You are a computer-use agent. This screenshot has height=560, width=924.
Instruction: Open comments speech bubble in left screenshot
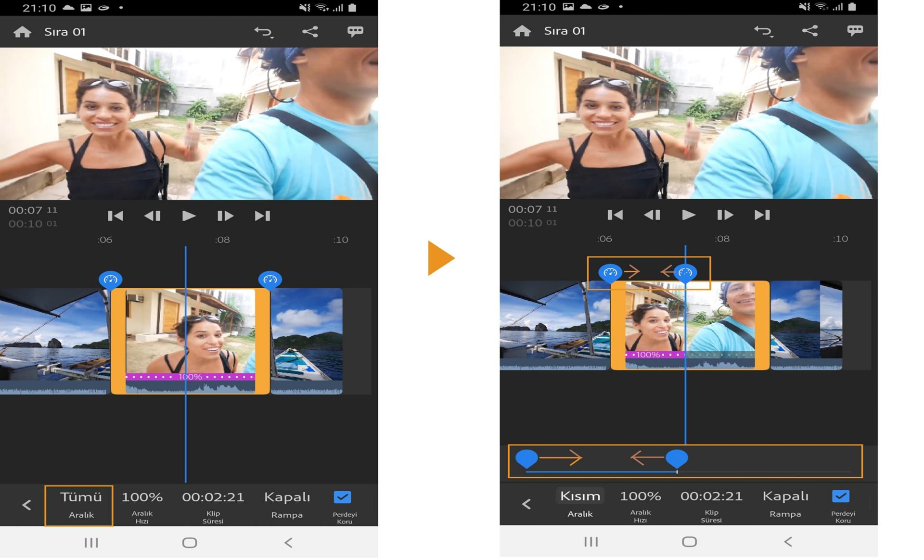coord(355,32)
